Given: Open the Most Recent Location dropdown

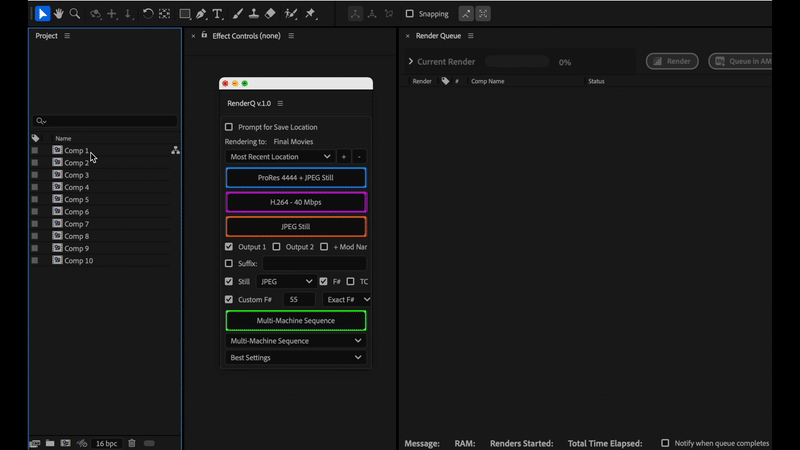Looking at the screenshot, I should tap(280, 157).
